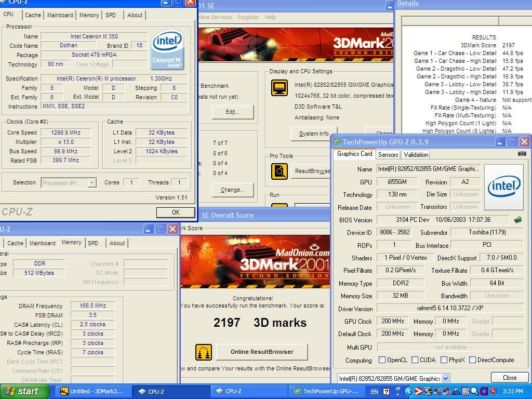Open the Help menu in 3DMark2001 SE
532x399 pixels.
270,17
